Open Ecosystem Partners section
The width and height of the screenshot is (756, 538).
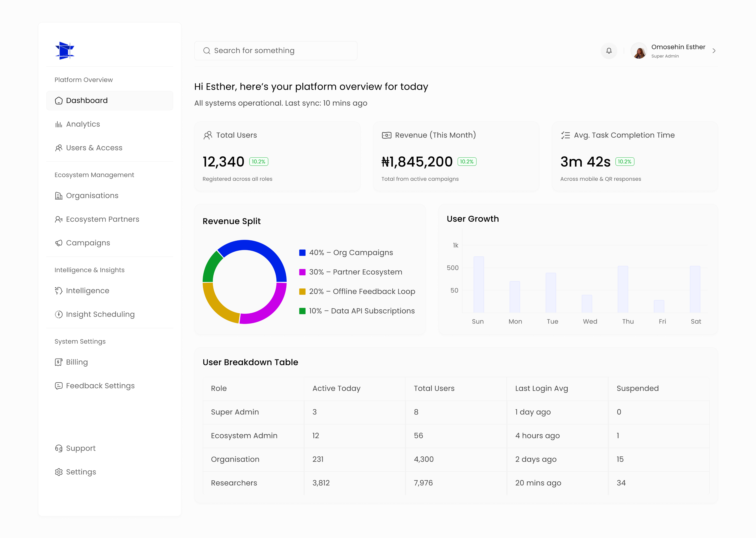coord(102,219)
